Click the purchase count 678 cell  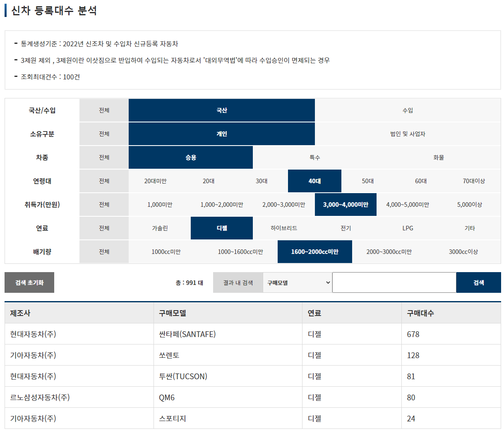point(451,334)
